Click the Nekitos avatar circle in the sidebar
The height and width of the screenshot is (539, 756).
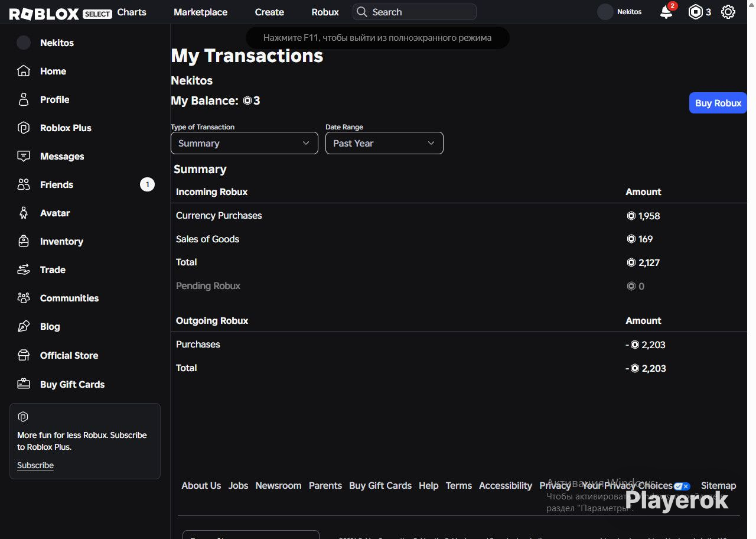pyautogui.click(x=24, y=43)
